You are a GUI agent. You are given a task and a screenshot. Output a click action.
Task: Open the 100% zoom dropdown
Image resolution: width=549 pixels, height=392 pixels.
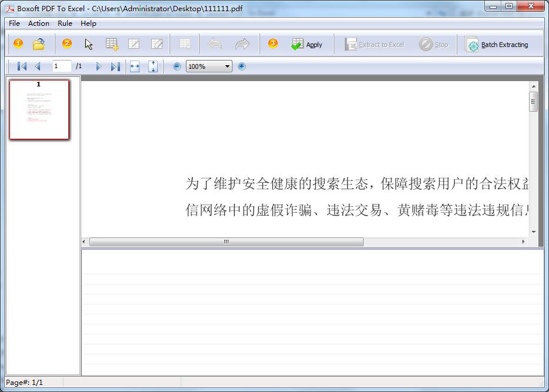(227, 66)
